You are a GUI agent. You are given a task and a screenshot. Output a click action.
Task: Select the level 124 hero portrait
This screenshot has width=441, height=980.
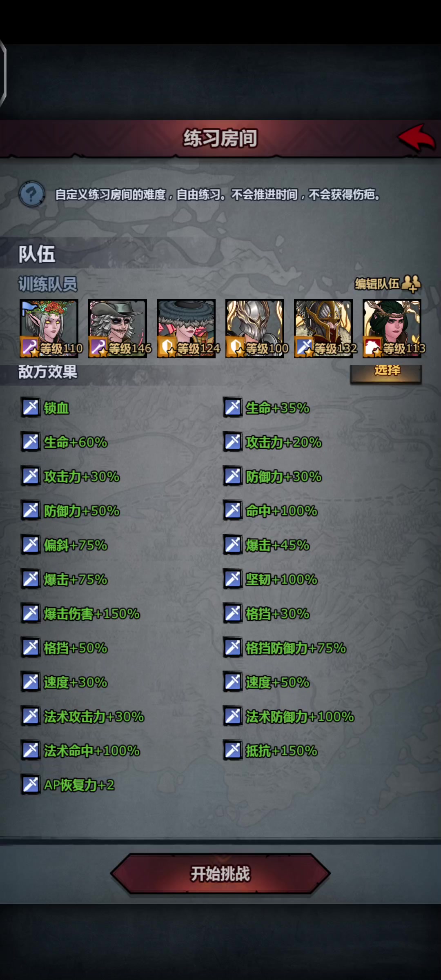click(186, 328)
